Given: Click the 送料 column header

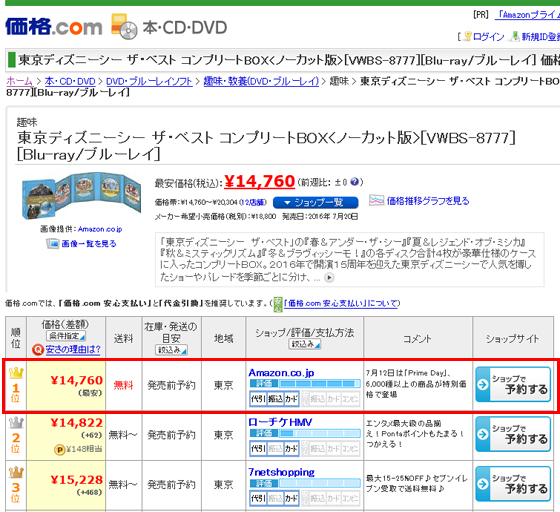Looking at the screenshot, I should [x=124, y=338].
